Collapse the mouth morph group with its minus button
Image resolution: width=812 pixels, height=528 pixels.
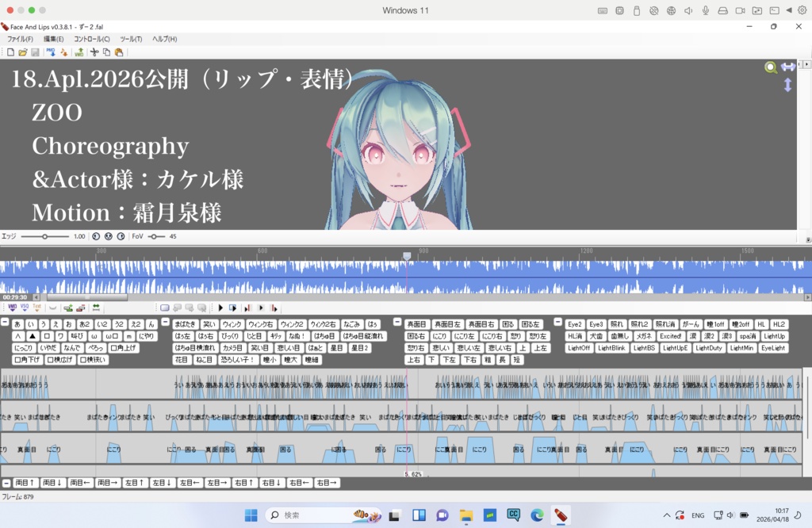5,322
